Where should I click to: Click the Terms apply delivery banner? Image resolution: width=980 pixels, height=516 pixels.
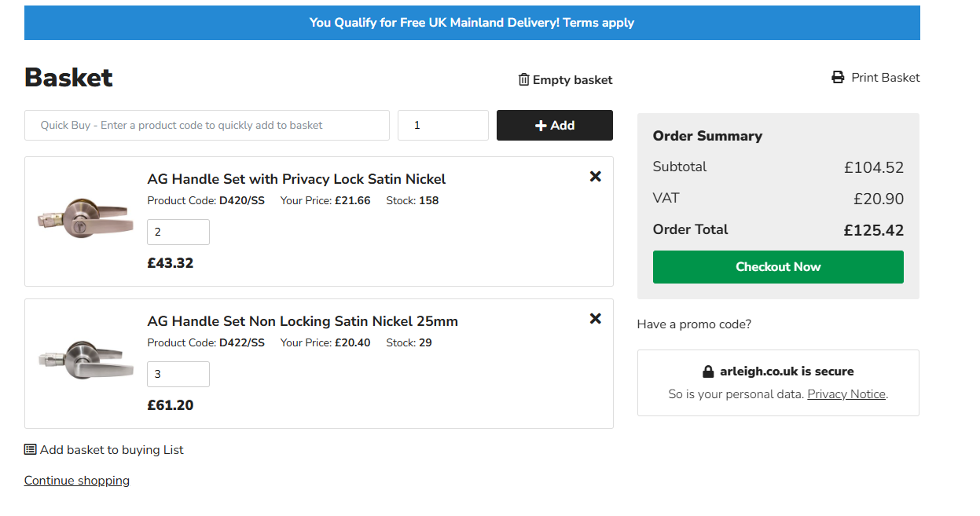(x=472, y=23)
